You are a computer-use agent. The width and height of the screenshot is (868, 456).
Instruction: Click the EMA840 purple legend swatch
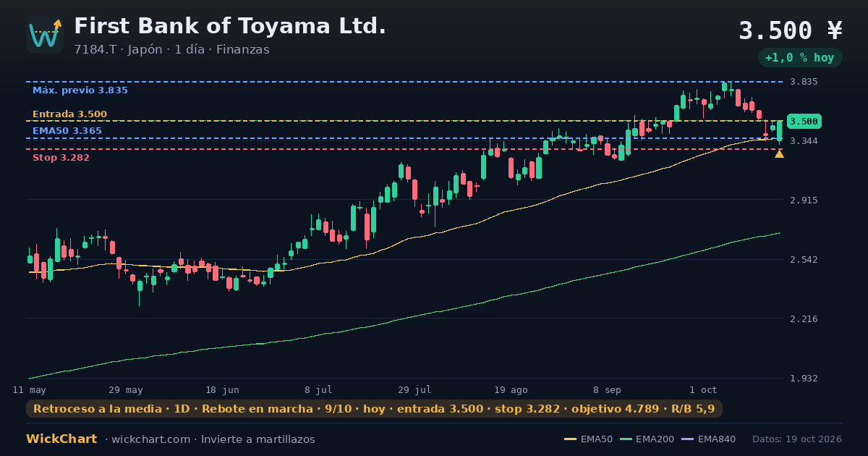(687, 439)
